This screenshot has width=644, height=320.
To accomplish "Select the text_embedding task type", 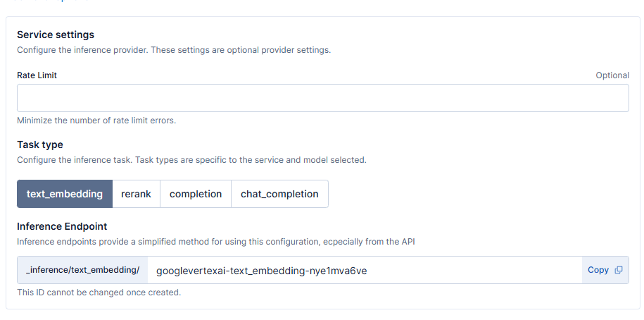I will click(65, 194).
